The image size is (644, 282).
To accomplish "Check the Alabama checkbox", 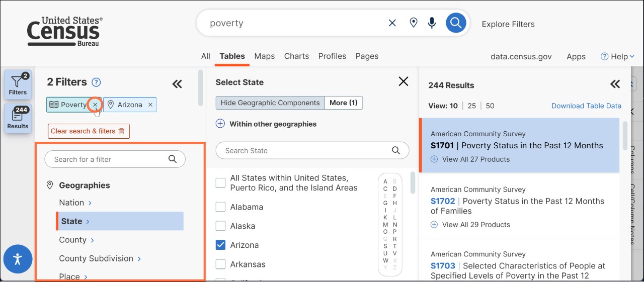I will point(220,207).
